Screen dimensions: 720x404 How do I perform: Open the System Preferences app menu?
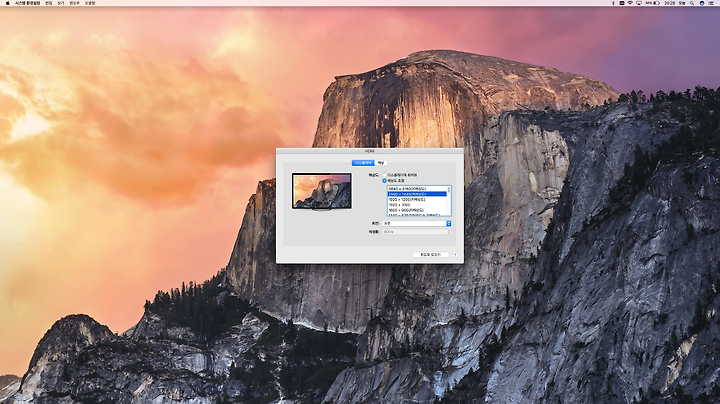coord(27,3)
